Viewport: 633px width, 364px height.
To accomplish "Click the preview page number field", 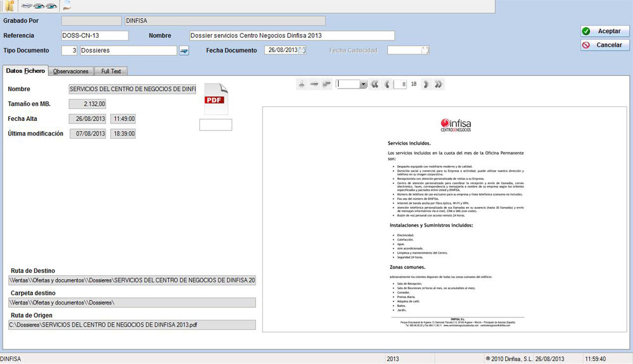I will click(400, 84).
